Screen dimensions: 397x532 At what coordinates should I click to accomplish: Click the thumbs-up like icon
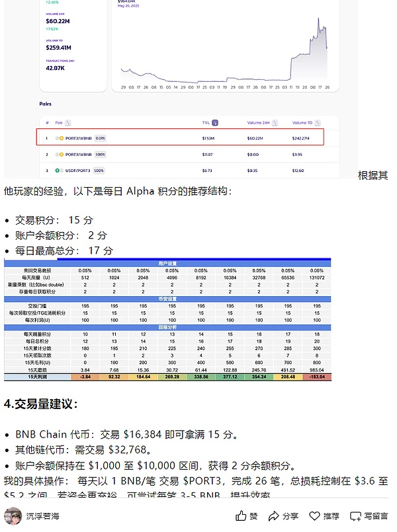pyautogui.click(x=242, y=516)
